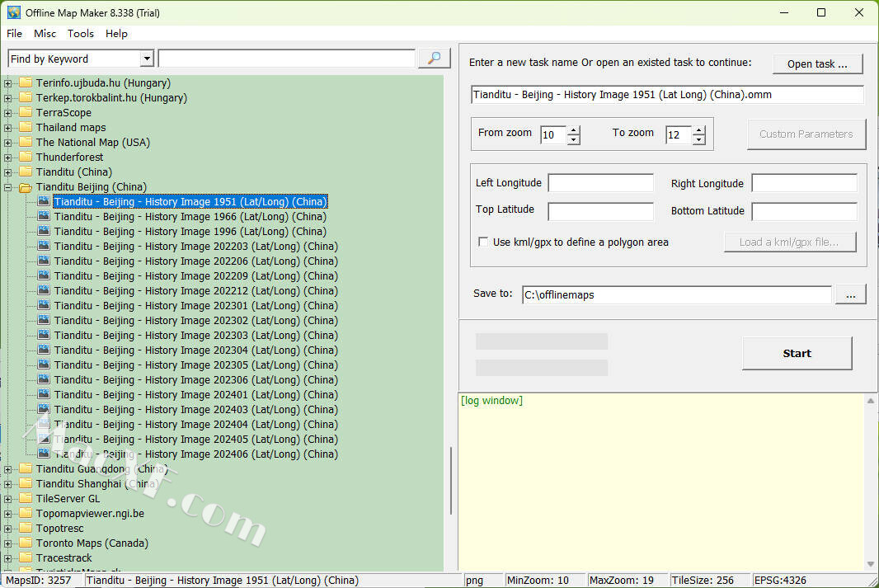Viewport: 879px width, 588px height.
Task: Click the task name input field
Action: point(667,95)
